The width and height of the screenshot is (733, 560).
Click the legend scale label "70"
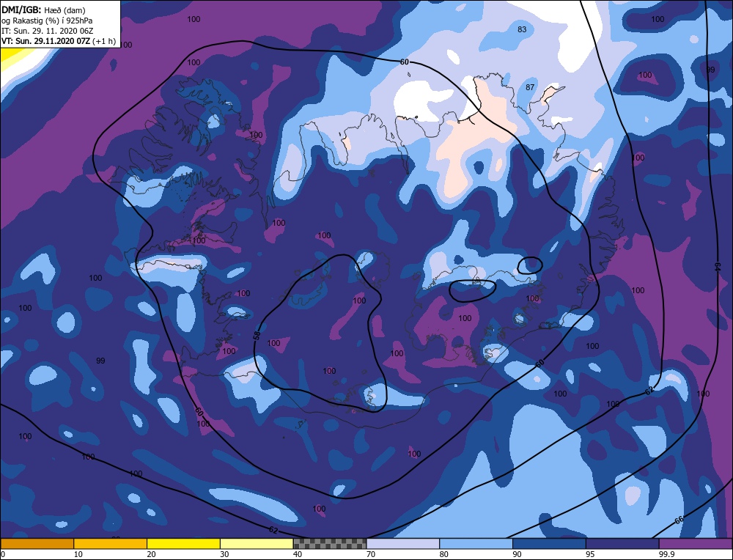click(371, 554)
